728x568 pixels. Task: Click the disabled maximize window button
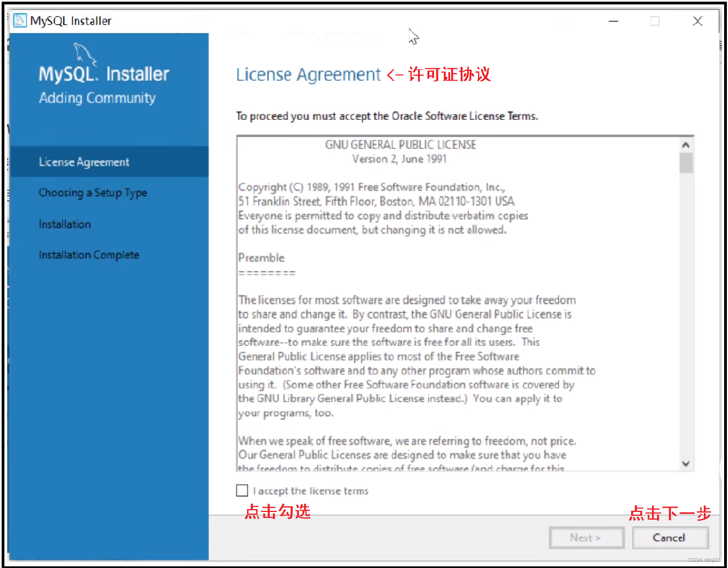tap(655, 21)
